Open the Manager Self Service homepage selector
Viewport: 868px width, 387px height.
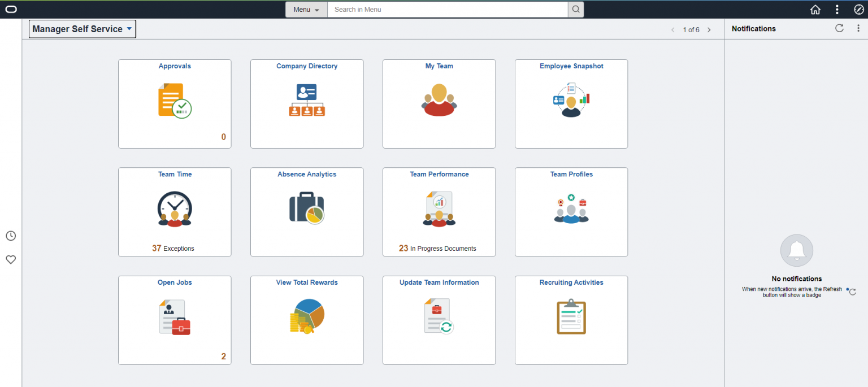point(82,28)
